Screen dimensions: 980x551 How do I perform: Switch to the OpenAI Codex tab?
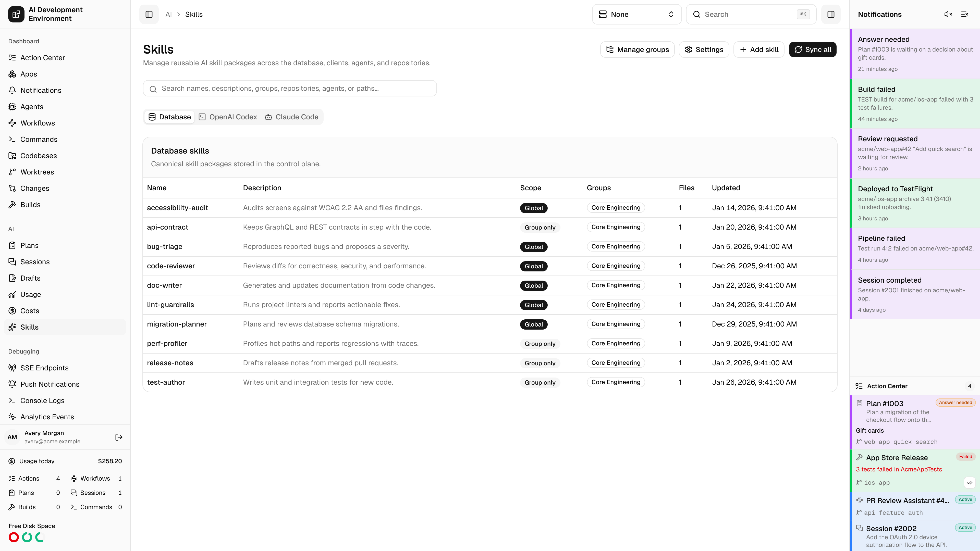pyautogui.click(x=228, y=117)
